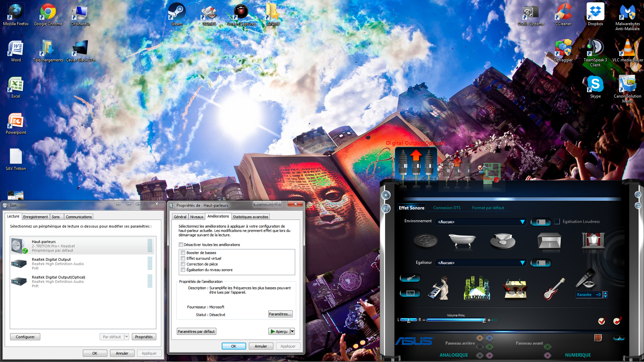Click the karaoke microphone icon

[x=586, y=279]
